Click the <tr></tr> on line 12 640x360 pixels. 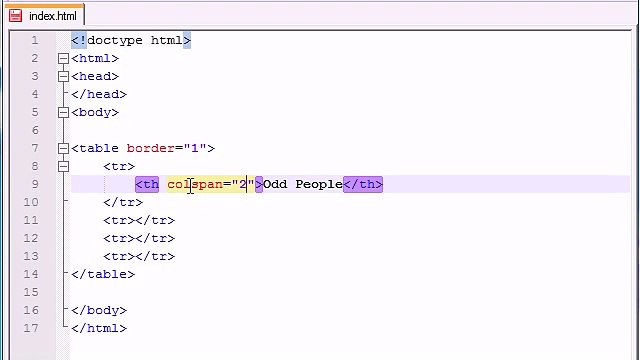point(139,238)
